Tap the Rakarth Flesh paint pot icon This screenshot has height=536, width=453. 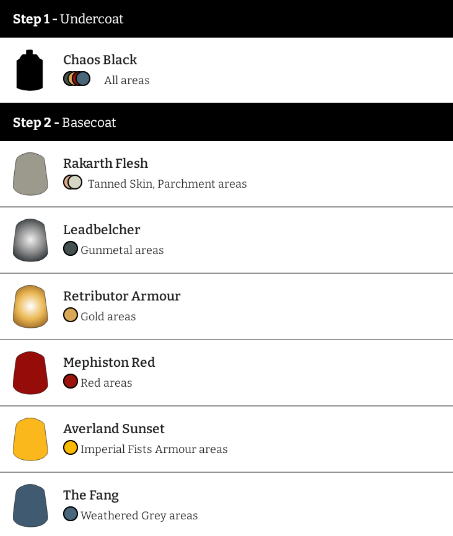click(x=30, y=174)
